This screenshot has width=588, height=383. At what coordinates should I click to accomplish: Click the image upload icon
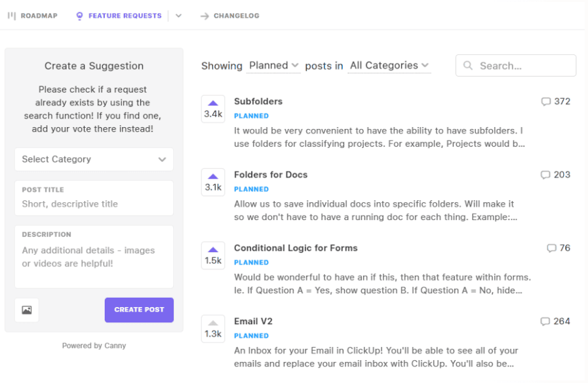[27, 310]
